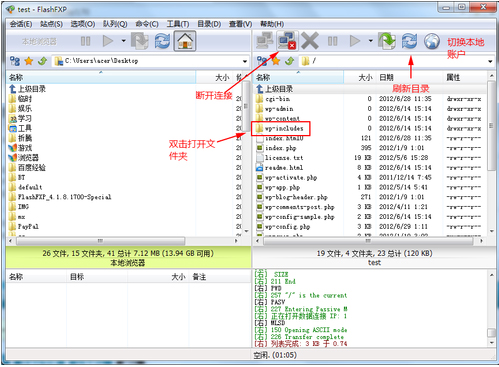Screen dimensions: 499x367
Task: Refresh the local directory listing
Action: pyautogui.click(x=162, y=41)
